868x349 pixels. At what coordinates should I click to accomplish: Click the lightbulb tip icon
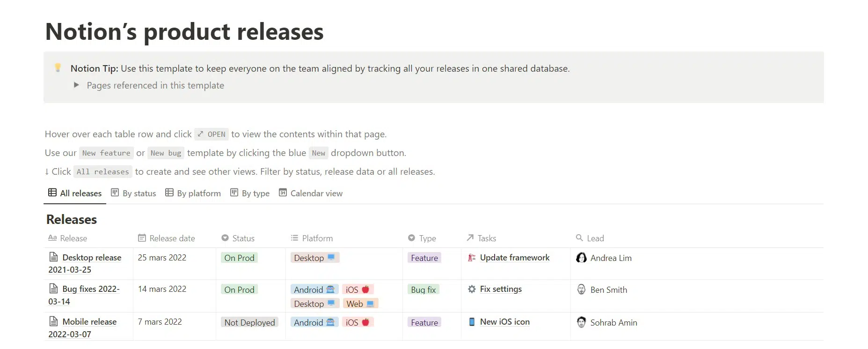tap(58, 67)
